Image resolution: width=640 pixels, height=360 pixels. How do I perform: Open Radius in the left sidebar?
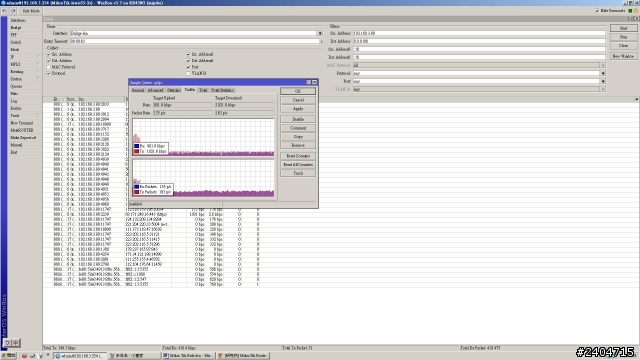(x=16, y=109)
